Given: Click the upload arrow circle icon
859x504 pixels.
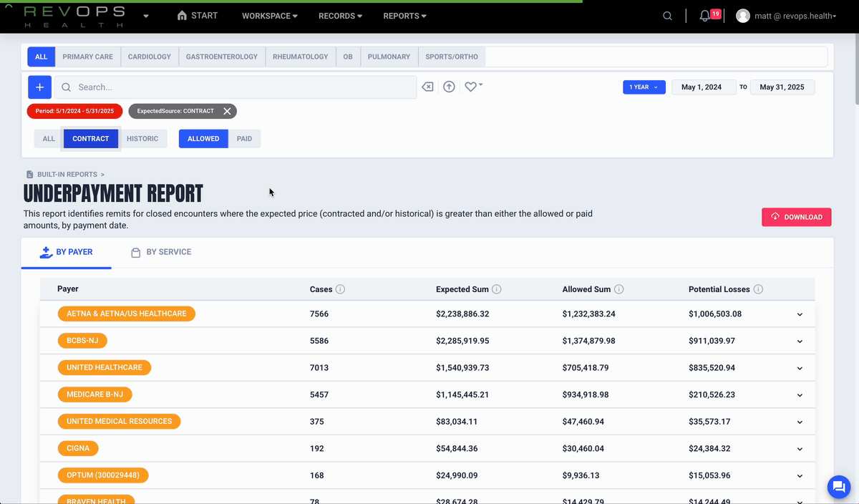Looking at the screenshot, I should 449,87.
